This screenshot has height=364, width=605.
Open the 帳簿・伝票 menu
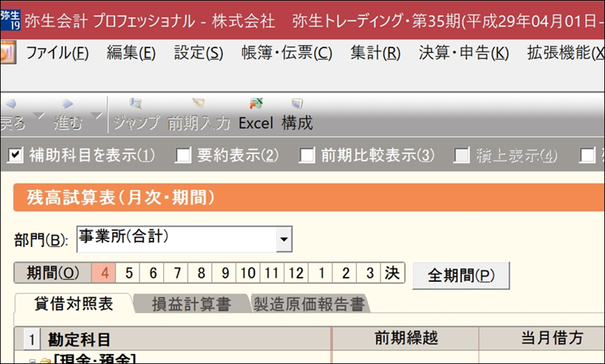tap(286, 53)
